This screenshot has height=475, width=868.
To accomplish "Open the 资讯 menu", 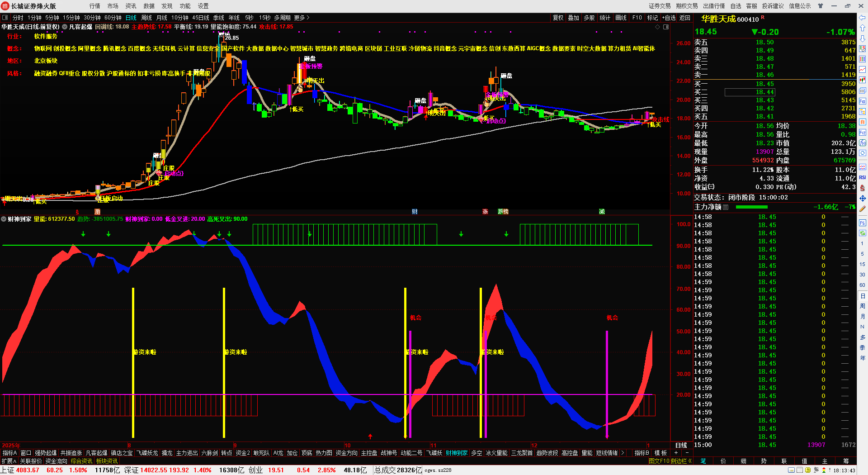I will (x=131, y=6).
